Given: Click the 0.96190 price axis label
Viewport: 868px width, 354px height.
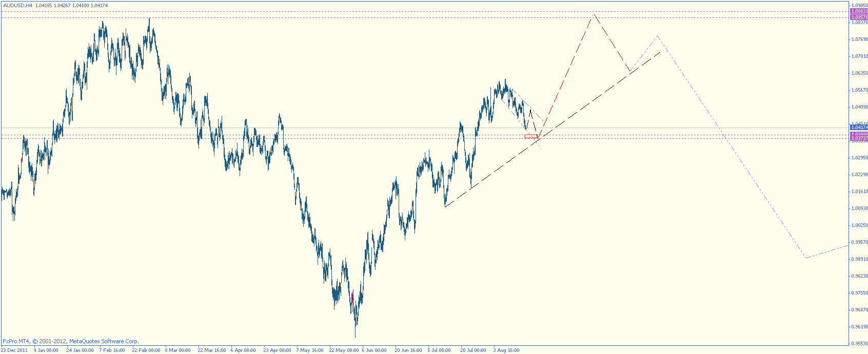Looking at the screenshot, I should 859,326.
